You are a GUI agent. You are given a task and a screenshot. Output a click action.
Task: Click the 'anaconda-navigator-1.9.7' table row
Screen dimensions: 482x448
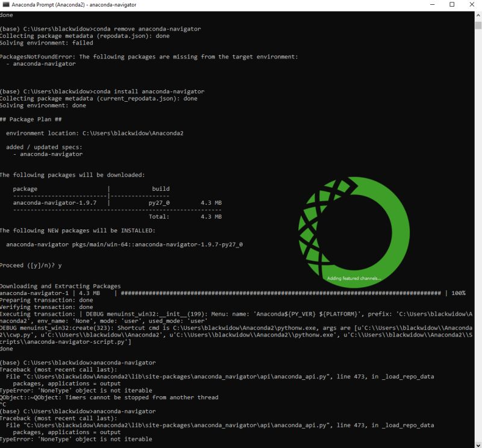click(x=117, y=203)
